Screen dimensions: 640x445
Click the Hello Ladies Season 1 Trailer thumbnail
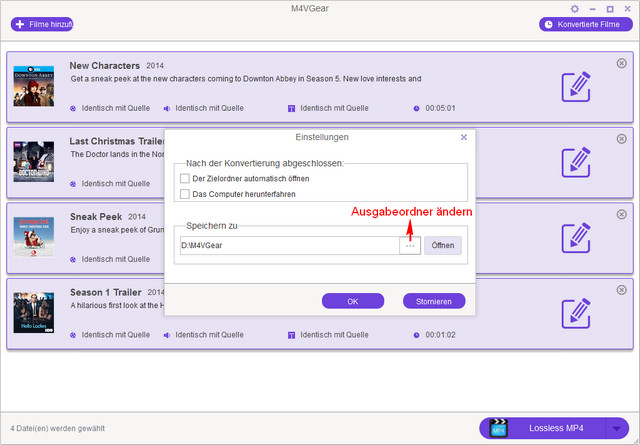click(x=33, y=313)
